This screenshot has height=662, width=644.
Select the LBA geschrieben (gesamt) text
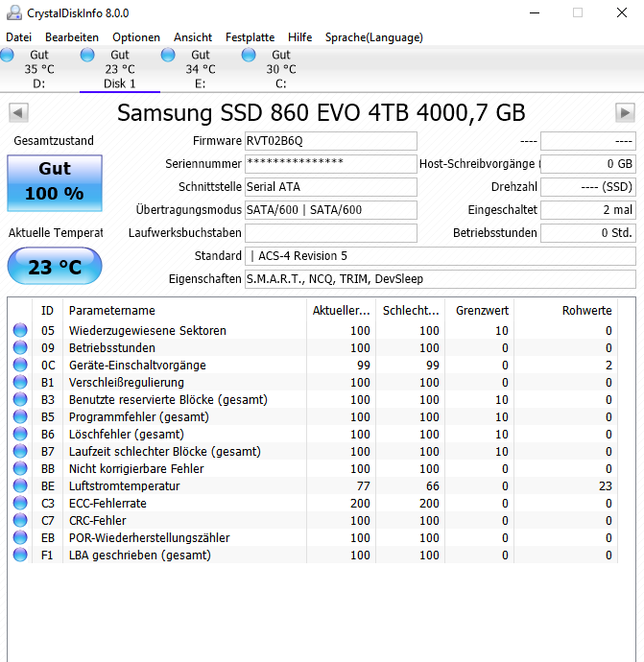click(x=140, y=556)
